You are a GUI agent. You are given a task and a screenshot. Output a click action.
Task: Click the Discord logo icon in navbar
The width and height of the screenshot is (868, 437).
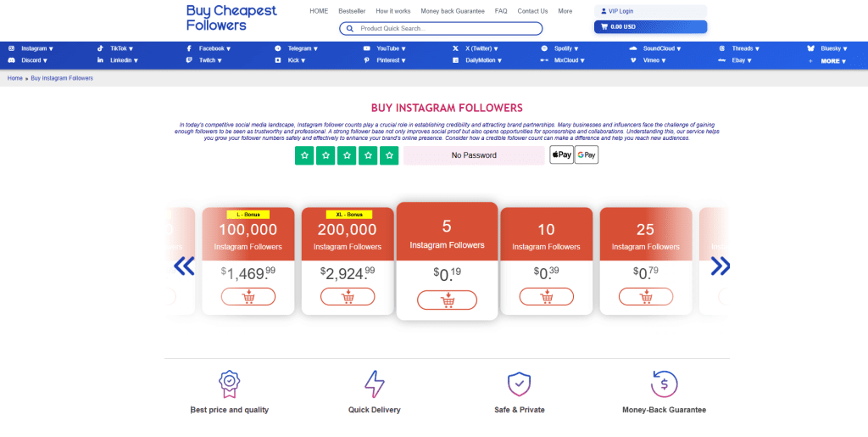(x=11, y=60)
